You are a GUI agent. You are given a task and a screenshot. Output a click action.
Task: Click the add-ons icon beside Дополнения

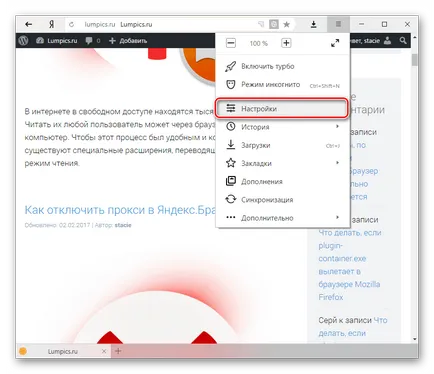coord(231,181)
